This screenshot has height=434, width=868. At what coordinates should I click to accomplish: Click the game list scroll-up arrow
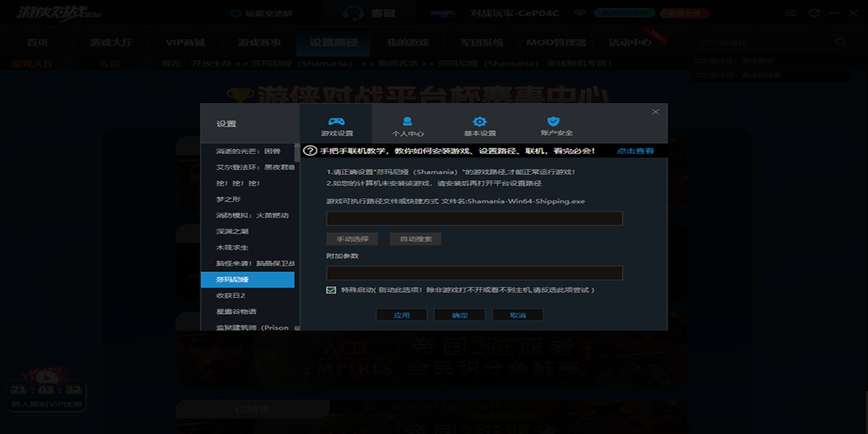click(x=297, y=146)
